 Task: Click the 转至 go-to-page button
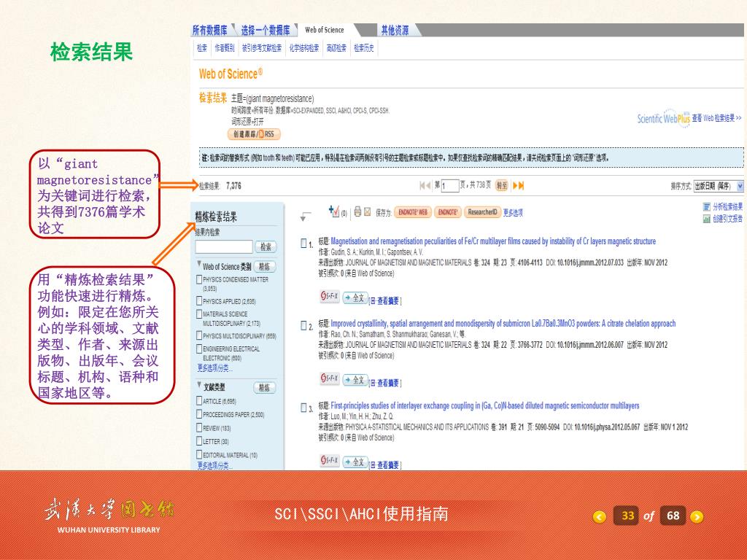pyautogui.click(x=502, y=186)
